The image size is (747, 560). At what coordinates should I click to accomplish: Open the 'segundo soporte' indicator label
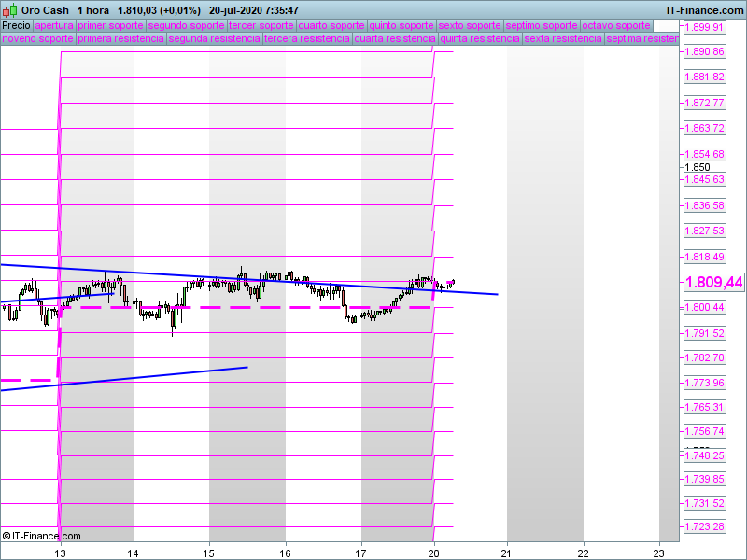(186, 25)
